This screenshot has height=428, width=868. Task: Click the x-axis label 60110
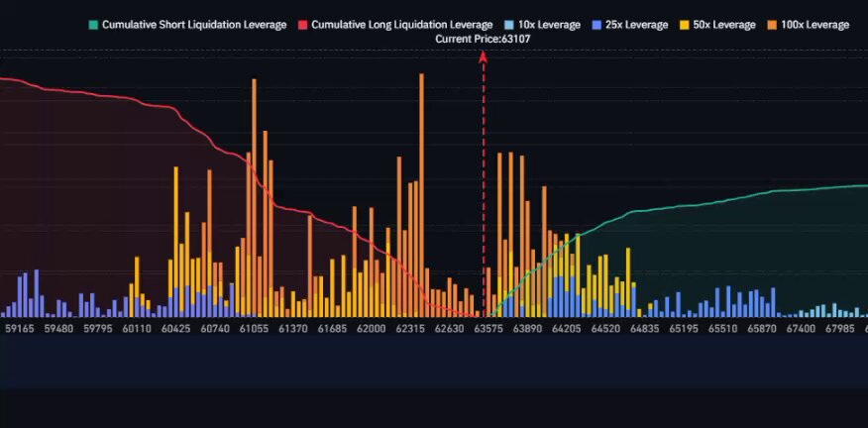tap(137, 328)
